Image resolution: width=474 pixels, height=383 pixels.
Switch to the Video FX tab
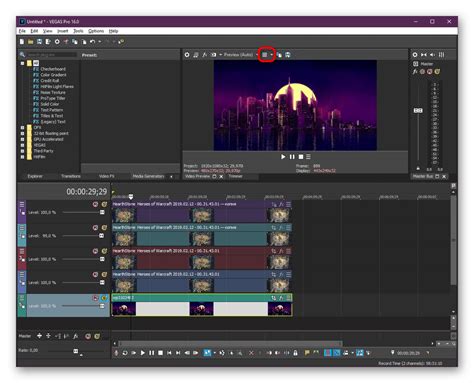point(107,176)
